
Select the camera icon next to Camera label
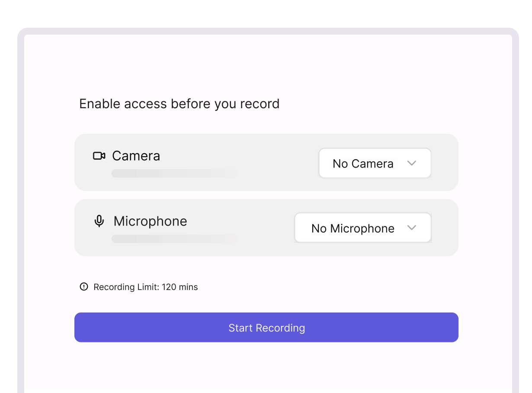[99, 156]
